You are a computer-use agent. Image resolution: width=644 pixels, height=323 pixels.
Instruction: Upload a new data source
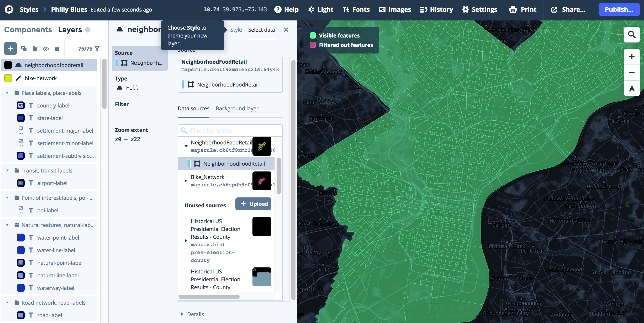(253, 204)
